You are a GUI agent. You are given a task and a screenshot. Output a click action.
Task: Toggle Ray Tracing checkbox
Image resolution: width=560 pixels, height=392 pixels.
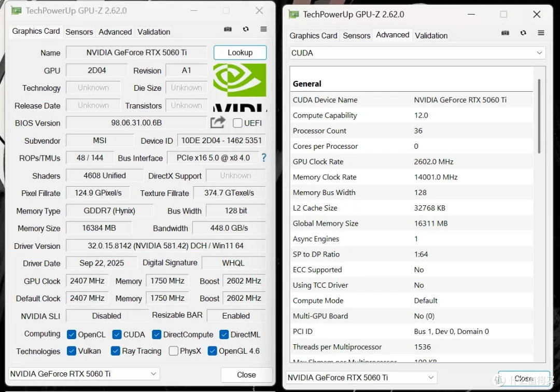click(115, 351)
